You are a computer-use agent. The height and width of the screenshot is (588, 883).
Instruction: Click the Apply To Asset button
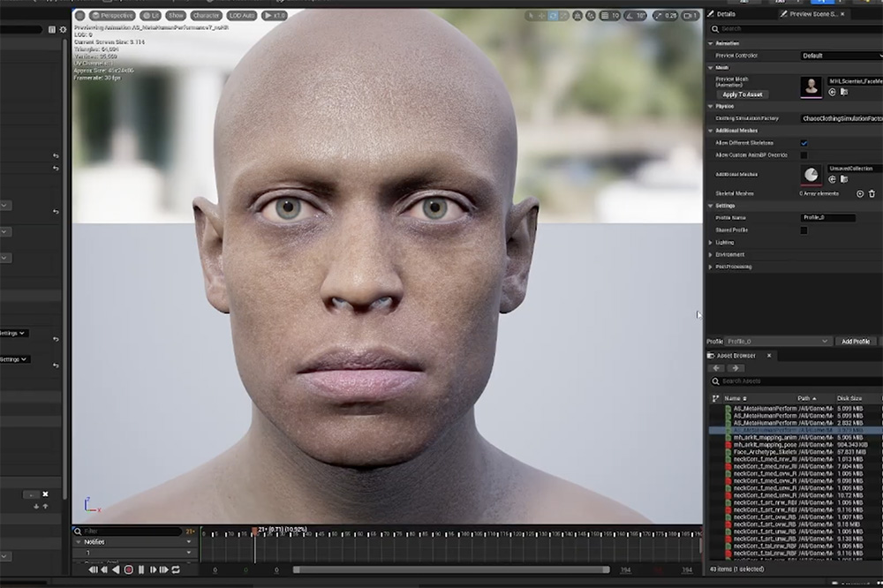point(742,94)
